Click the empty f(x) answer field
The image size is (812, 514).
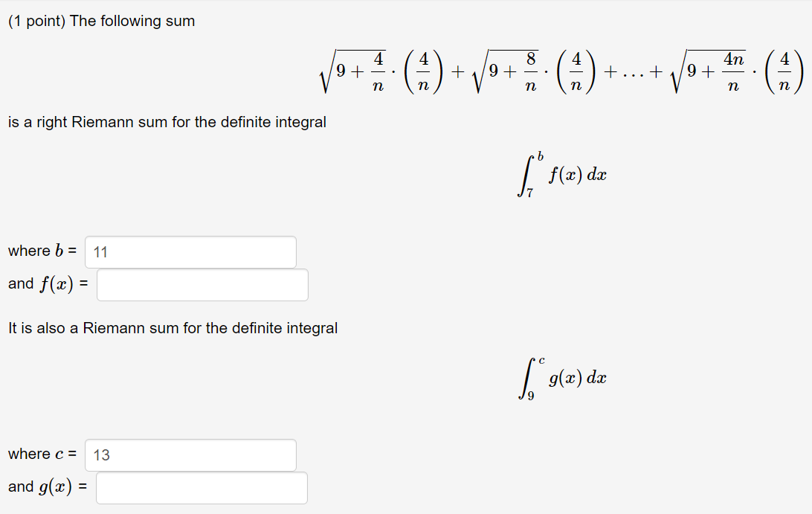pyautogui.click(x=202, y=285)
